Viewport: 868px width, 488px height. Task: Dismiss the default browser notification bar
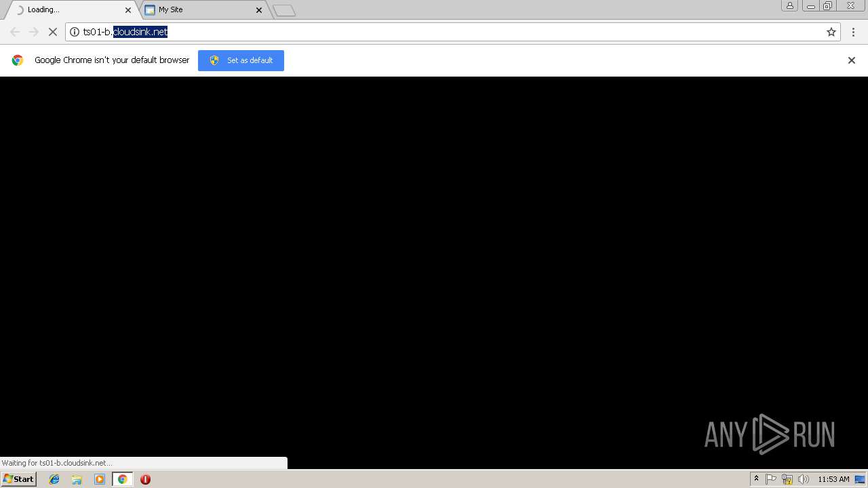[x=852, y=60]
